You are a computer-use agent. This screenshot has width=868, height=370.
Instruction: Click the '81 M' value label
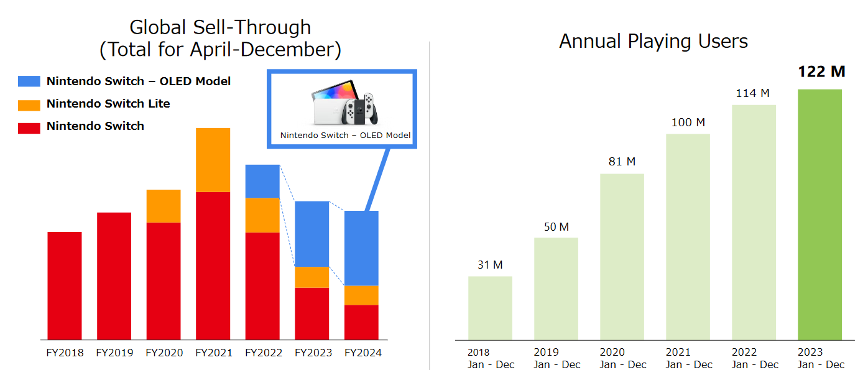click(x=622, y=162)
